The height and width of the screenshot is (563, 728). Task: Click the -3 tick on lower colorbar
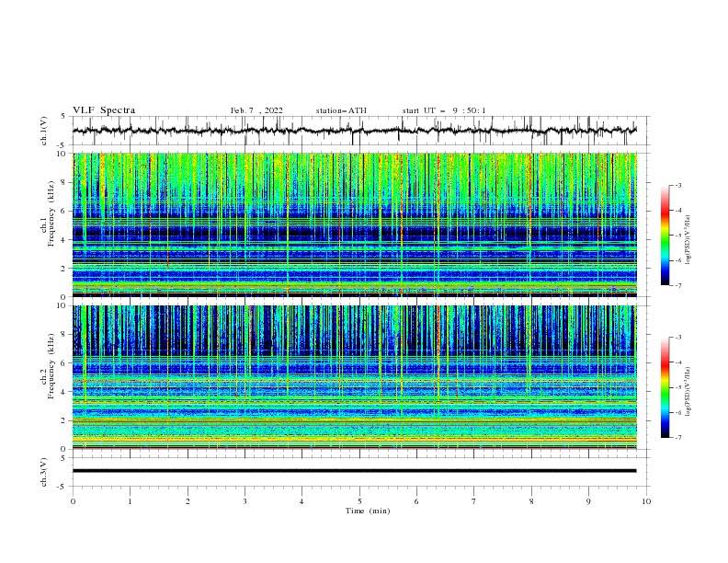click(677, 338)
